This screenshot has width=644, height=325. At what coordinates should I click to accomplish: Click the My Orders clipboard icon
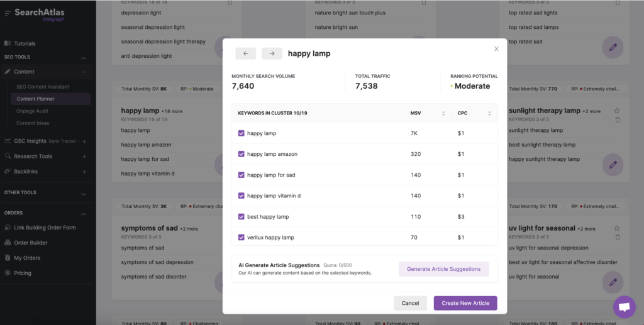tap(8, 258)
